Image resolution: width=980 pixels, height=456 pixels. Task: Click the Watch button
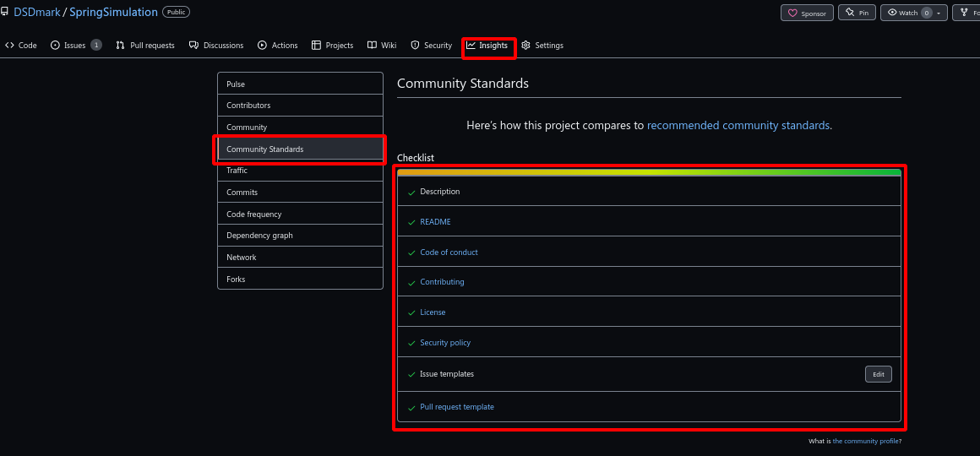pos(914,13)
